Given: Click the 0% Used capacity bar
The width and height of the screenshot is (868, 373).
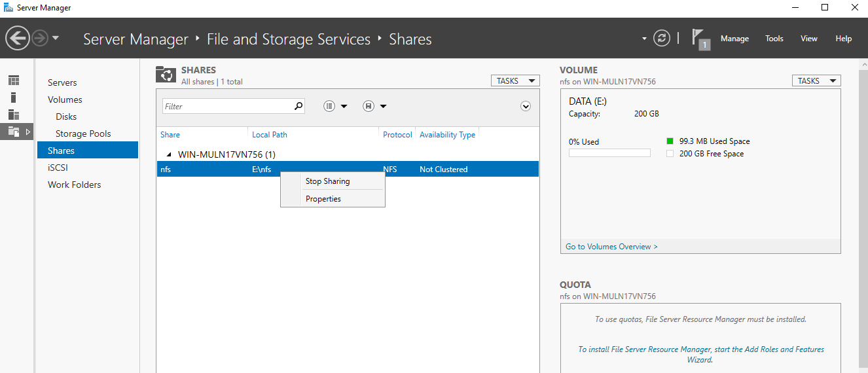Looking at the screenshot, I should pyautogui.click(x=609, y=153).
